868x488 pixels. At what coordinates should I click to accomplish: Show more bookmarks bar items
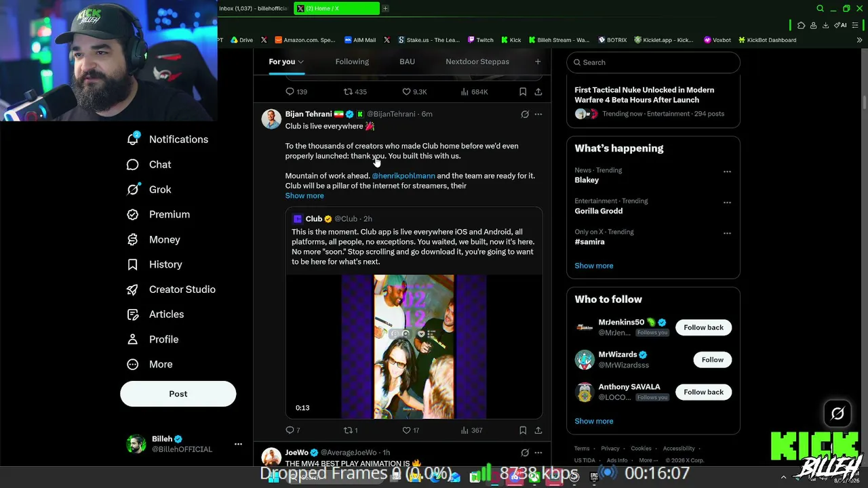click(860, 40)
